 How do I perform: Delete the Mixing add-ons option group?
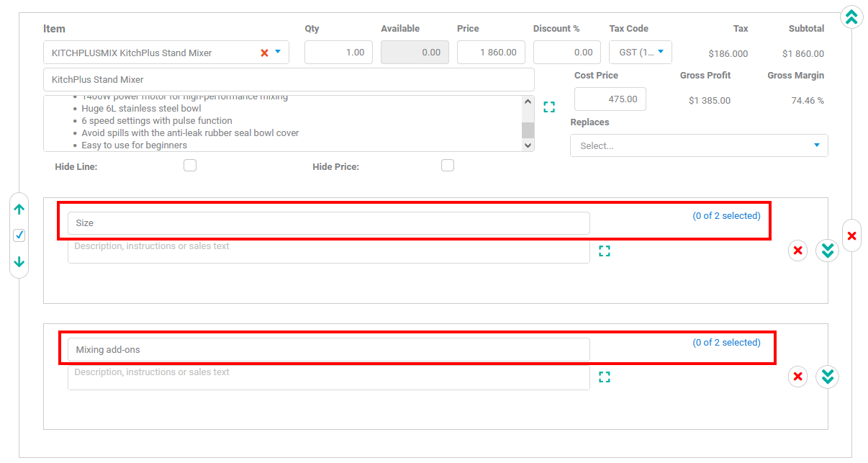(797, 377)
